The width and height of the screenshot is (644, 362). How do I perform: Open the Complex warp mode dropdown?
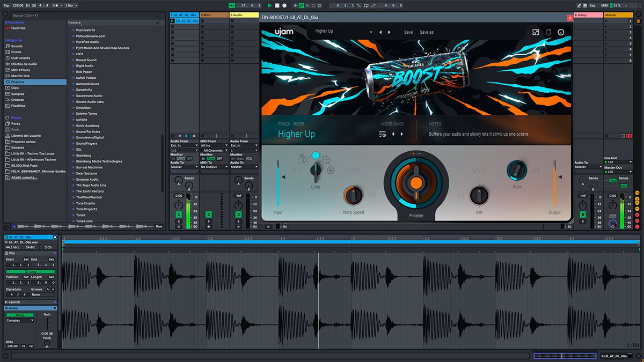click(20, 321)
